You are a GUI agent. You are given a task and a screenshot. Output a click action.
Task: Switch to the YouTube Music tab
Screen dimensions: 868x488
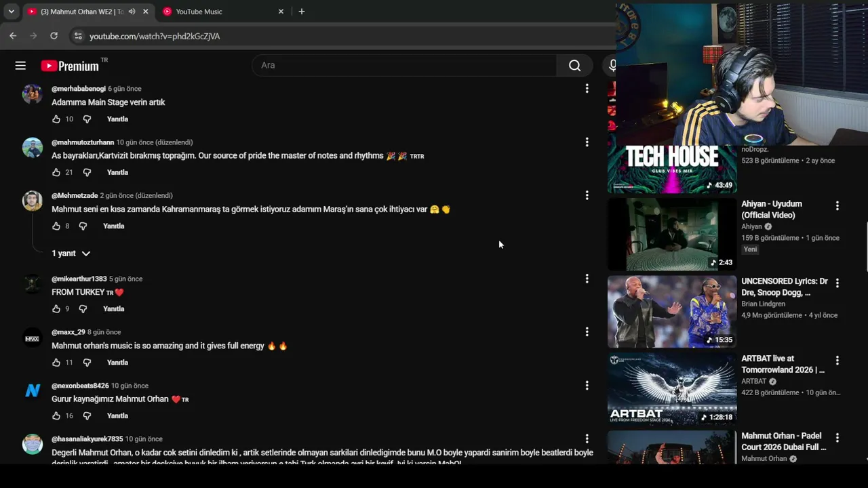click(222, 12)
